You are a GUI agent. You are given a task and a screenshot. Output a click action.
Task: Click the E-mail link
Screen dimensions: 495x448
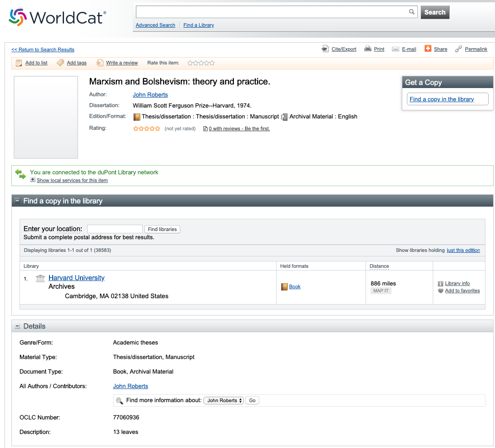[x=409, y=49]
